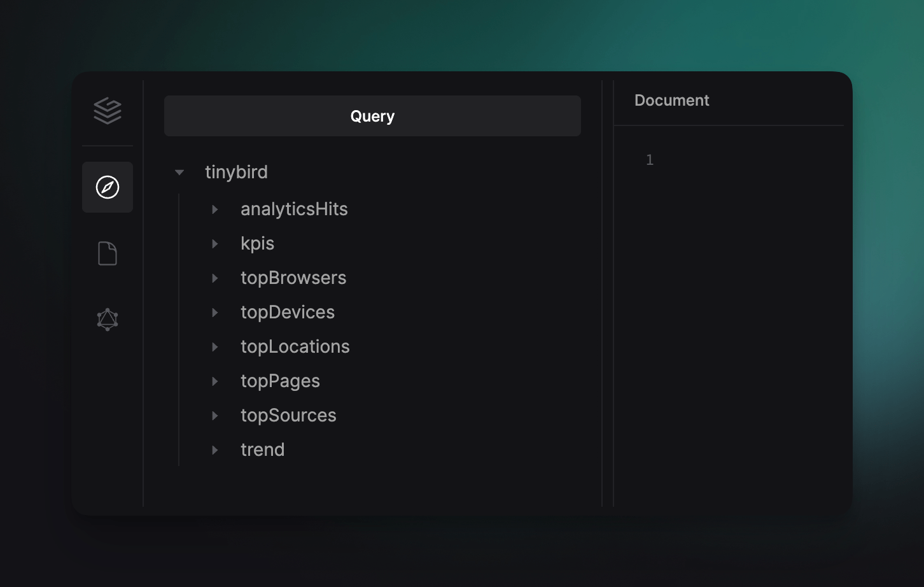The image size is (924, 587).
Task: Select the topBrowsers field name
Action: click(293, 278)
